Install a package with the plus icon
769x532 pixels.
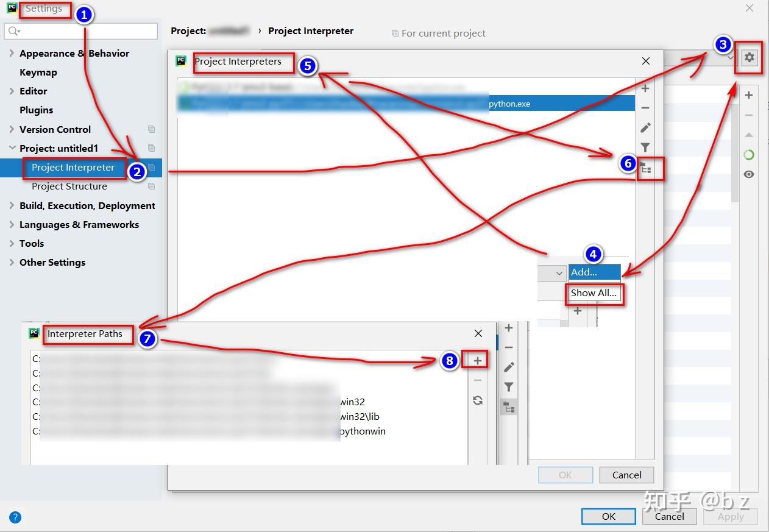(748, 94)
